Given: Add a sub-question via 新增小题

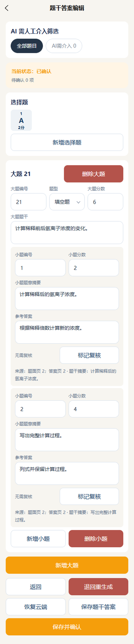Looking at the screenshot, I should click(x=38, y=539).
